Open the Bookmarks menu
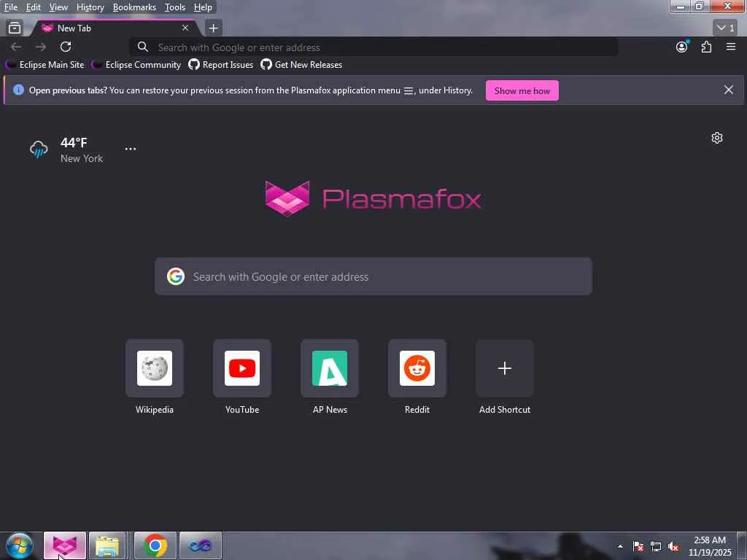The width and height of the screenshot is (747, 560). [134, 7]
